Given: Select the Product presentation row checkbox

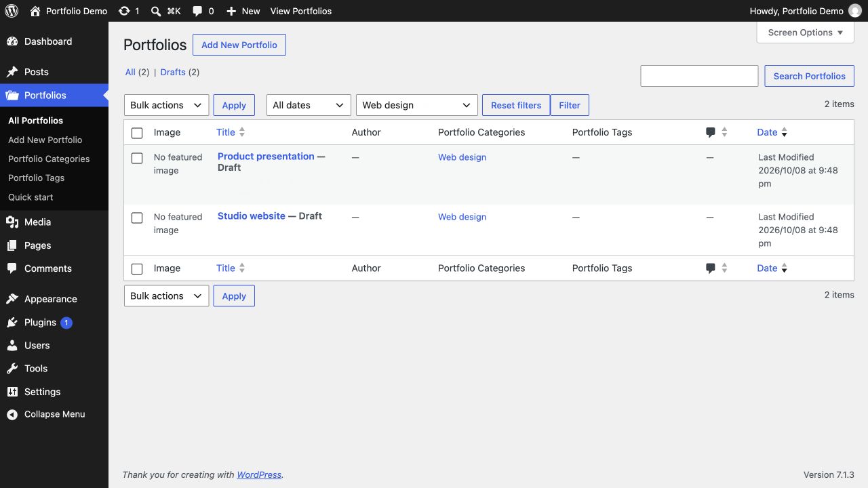Looking at the screenshot, I should coord(137,158).
